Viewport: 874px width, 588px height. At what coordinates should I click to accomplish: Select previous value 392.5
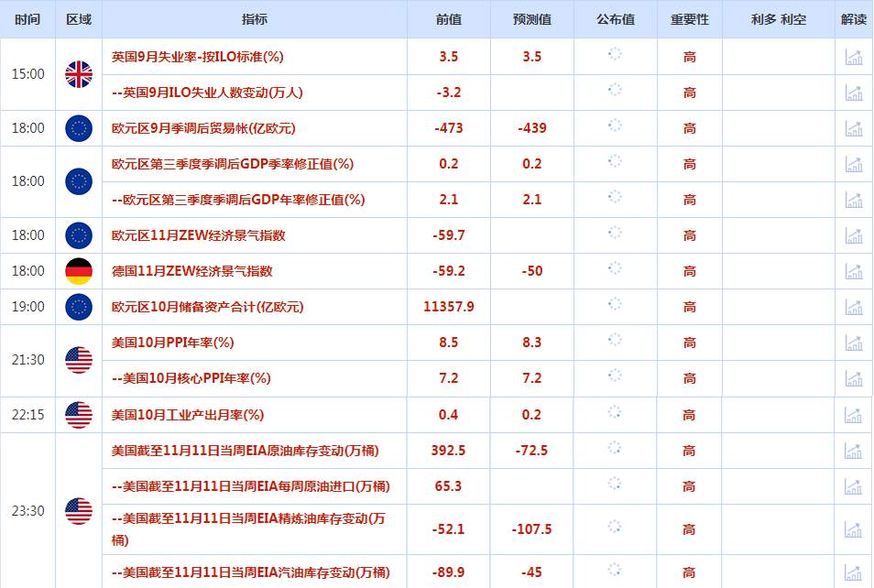click(x=448, y=451)
